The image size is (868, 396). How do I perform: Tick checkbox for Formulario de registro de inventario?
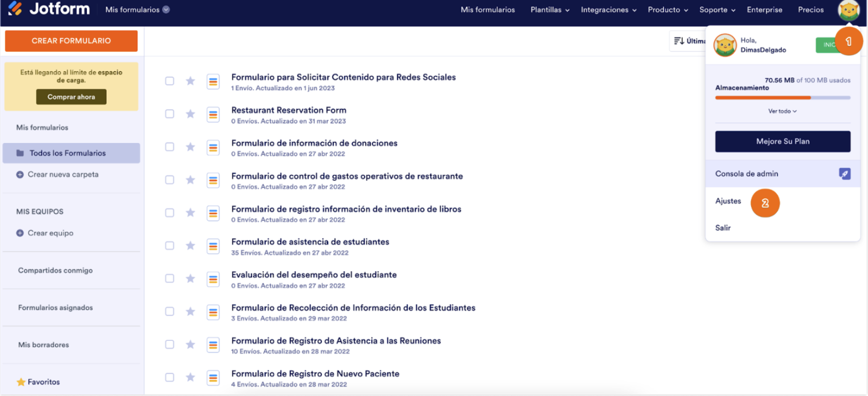(x=170, y=213)
